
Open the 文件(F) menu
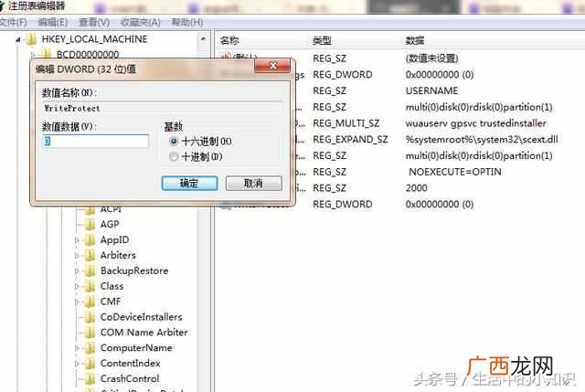(x=13, y=23)
